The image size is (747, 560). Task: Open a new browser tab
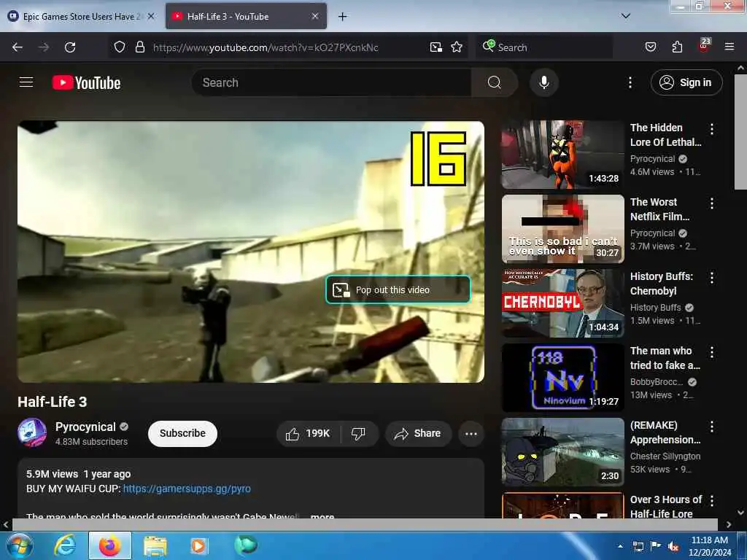pos(342,17)
